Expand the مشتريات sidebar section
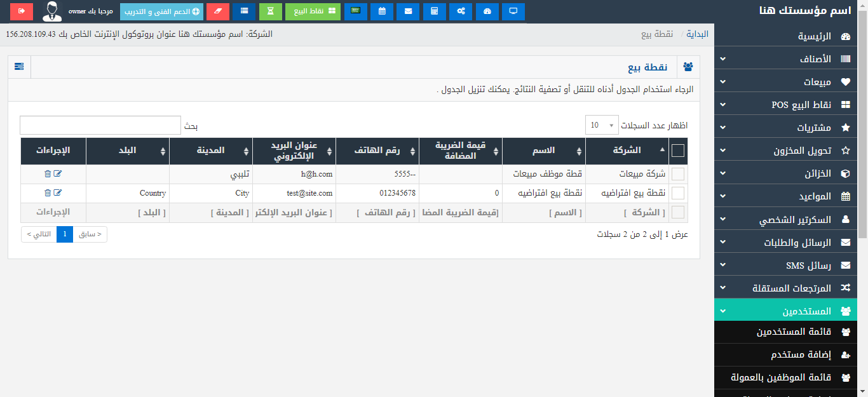This screenshot has height=397, width=868. click(790, 128)
